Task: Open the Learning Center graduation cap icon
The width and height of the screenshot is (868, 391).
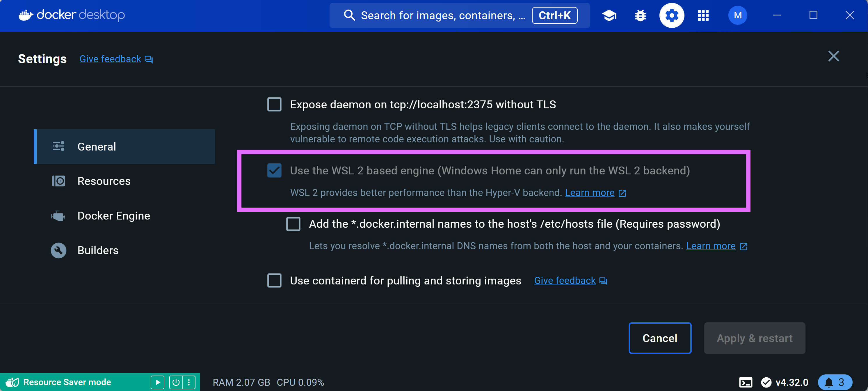Action: [609, 15]
